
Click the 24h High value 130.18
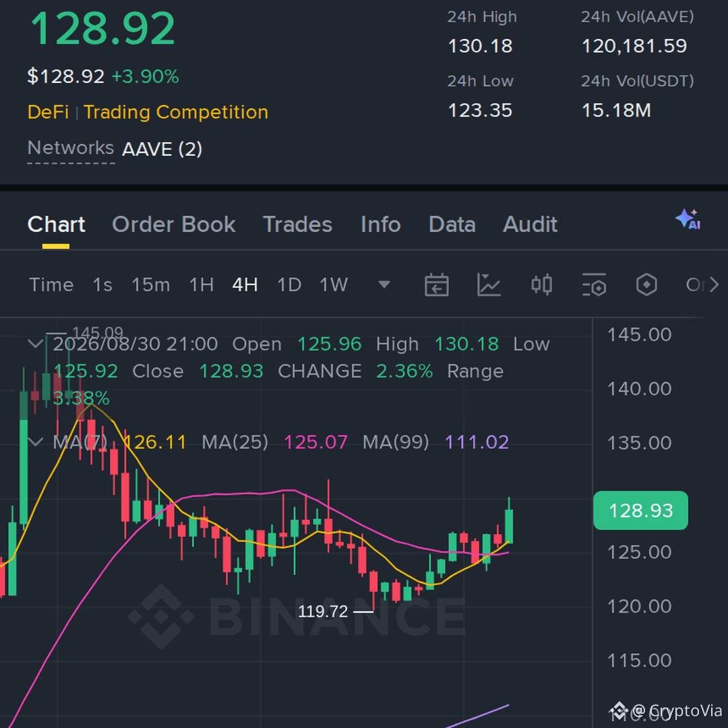point(480,46)
